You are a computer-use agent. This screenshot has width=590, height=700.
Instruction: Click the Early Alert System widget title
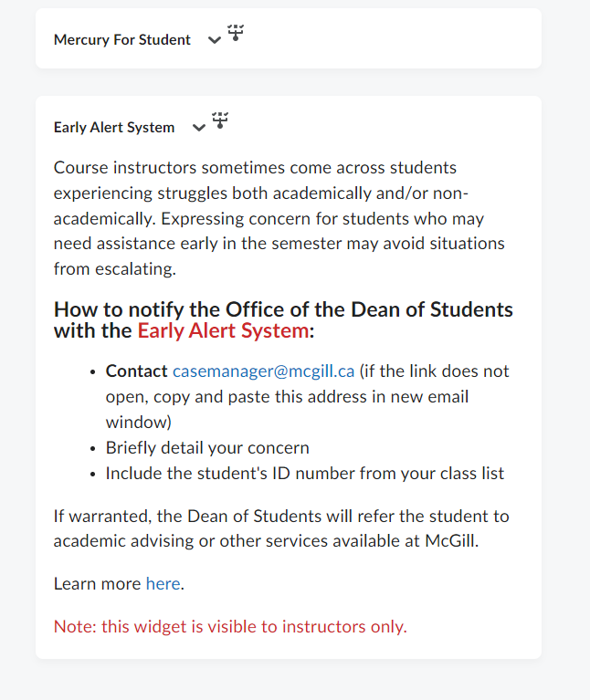[114, 128]
